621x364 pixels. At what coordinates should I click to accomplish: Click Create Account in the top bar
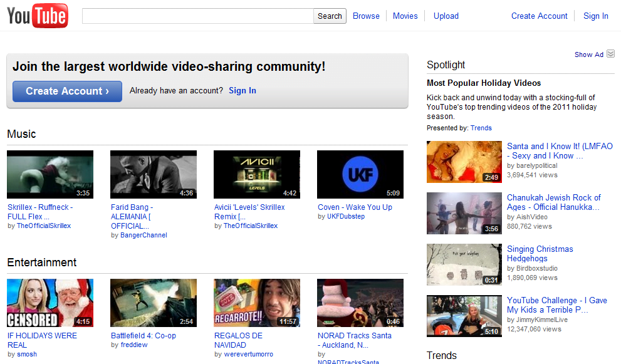coord(539,16)
